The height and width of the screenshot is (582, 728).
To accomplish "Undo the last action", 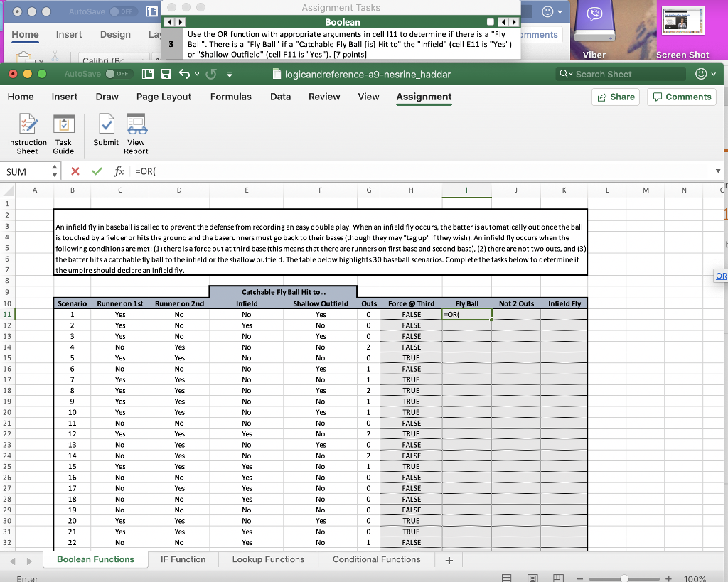I will [x=186, y=74].
